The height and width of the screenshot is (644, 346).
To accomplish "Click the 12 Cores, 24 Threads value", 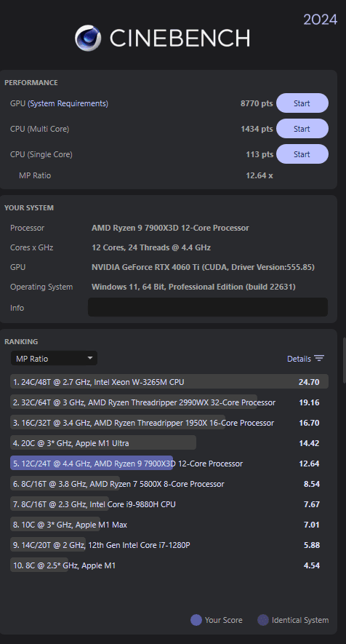I will click(151, 247).
